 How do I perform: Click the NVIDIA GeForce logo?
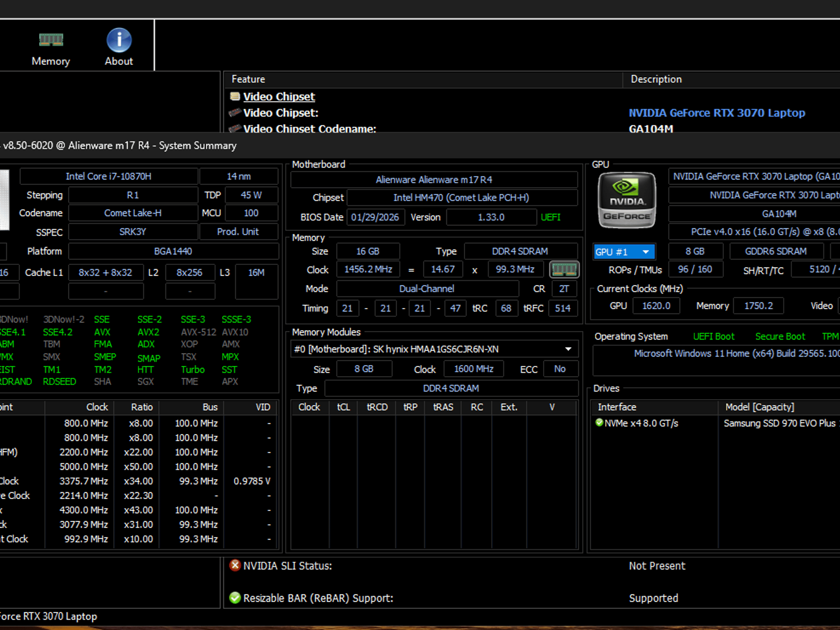coord(627,200)
